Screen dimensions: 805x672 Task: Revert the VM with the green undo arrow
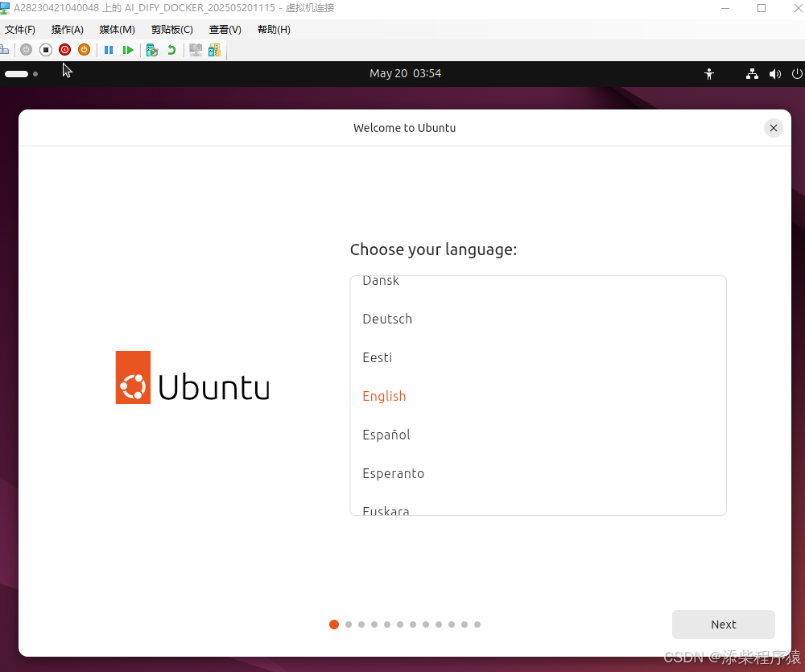pos(171,50)
